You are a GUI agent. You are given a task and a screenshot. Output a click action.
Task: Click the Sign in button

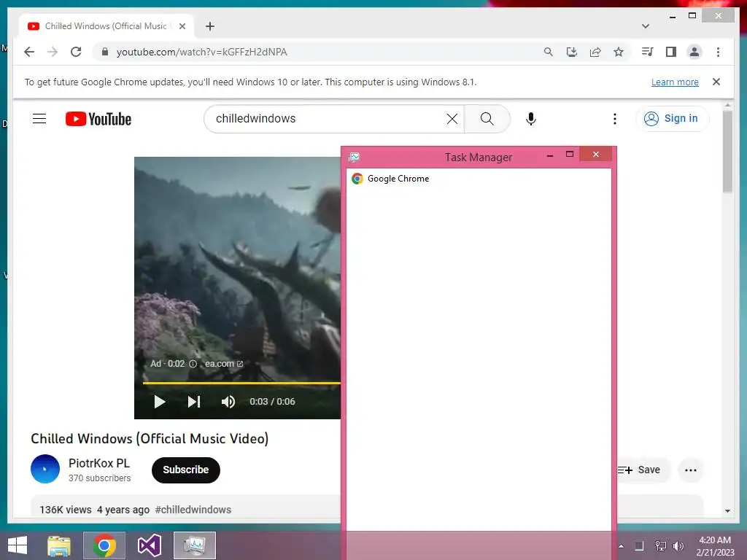coord(672,119)
